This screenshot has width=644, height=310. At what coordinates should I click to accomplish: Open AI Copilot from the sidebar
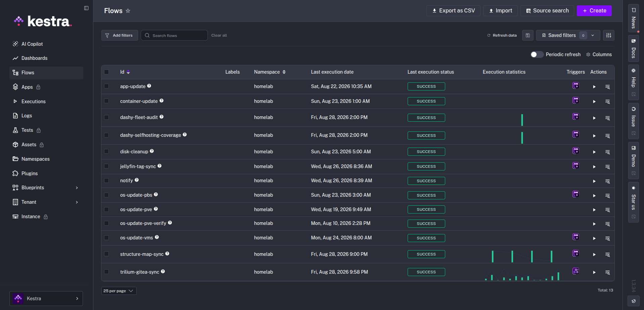pos(46,44)
